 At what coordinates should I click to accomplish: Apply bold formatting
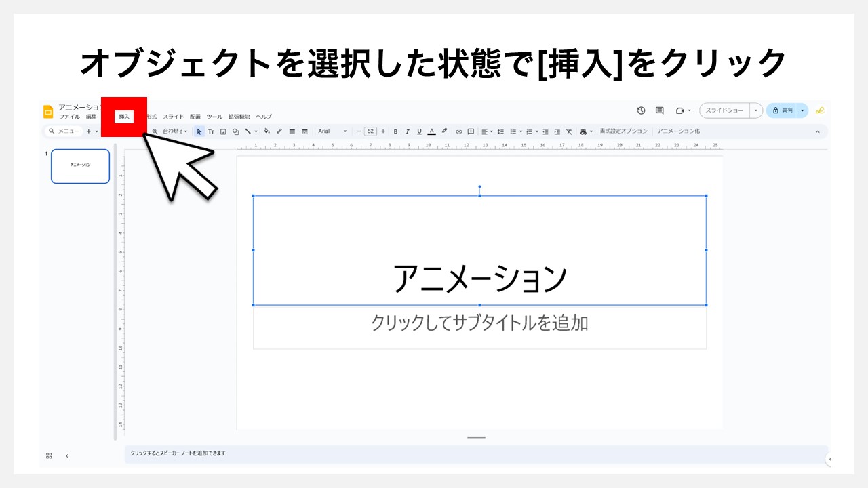tap(395, 131)
